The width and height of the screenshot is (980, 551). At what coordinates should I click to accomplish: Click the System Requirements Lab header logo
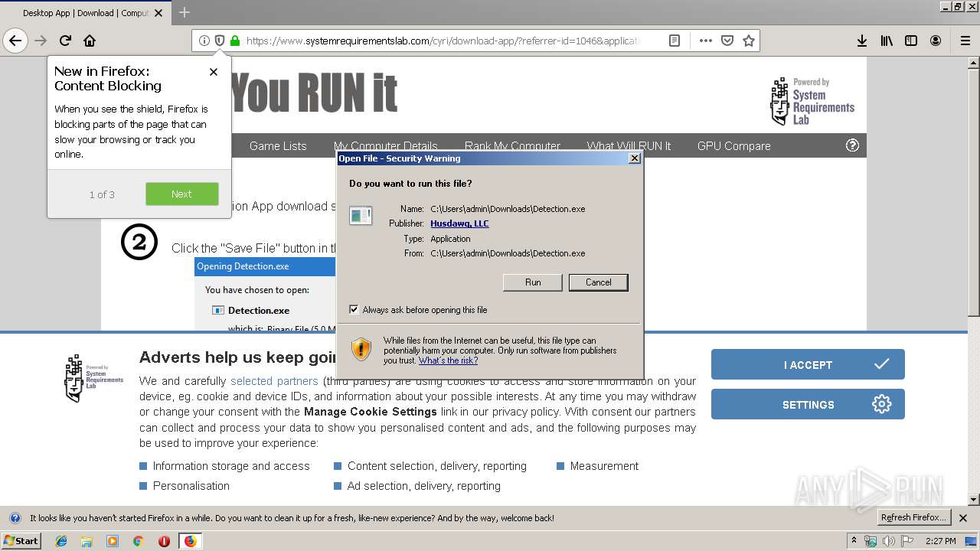pyautogui.click(x=812, y=101)
